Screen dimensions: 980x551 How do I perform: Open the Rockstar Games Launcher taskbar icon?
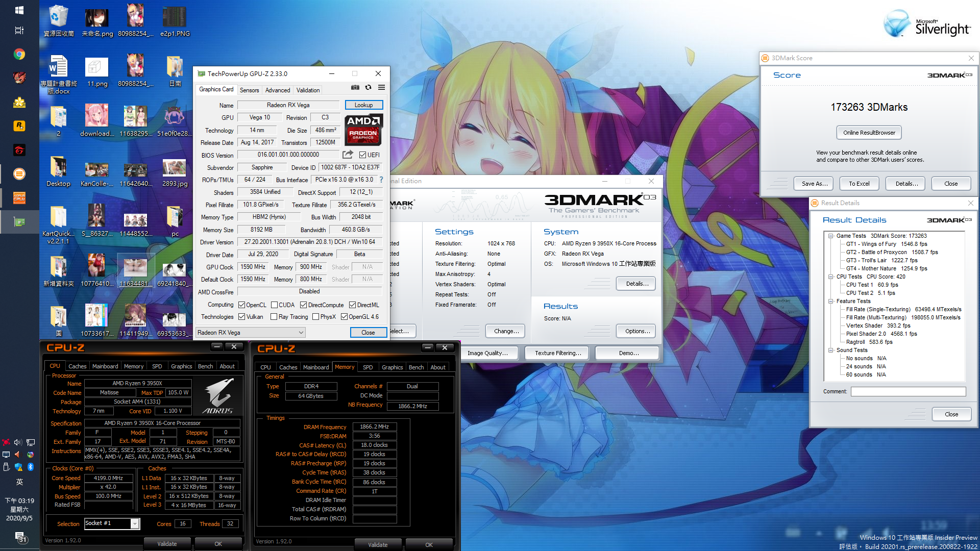[x=19, y=126]
